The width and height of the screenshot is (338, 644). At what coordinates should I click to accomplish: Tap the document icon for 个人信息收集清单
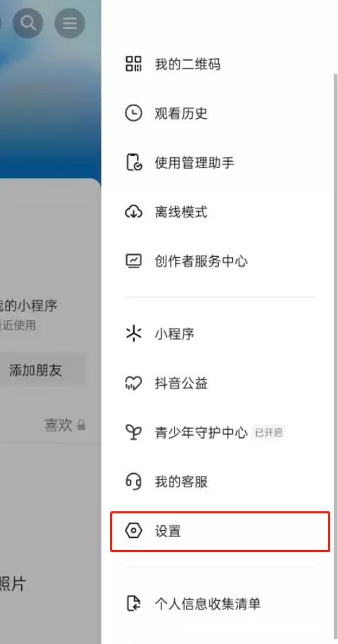(133, 603)
